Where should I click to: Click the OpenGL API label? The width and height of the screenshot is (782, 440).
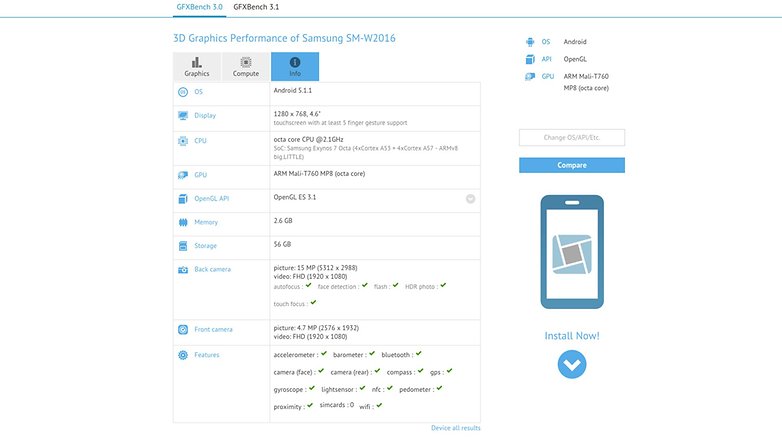[x=211, y=199]
